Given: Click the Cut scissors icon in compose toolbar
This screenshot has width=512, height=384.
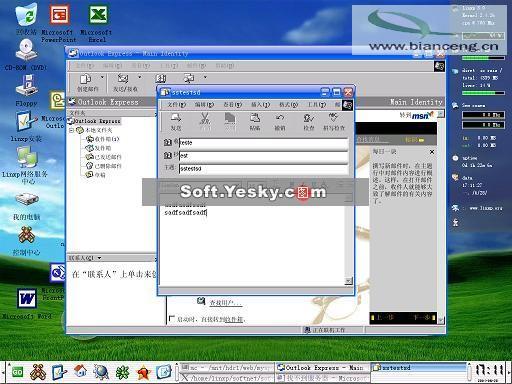Looking at the screenshot, I should (205, 118).
